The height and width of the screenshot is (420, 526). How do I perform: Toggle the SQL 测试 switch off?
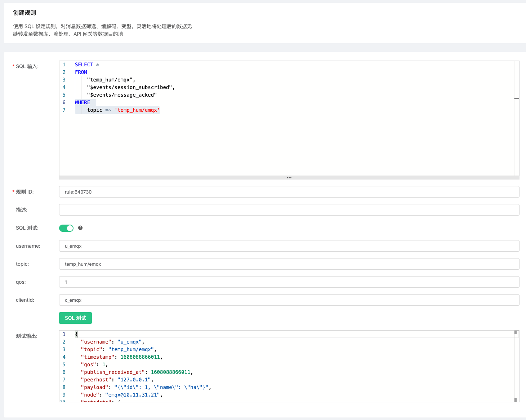point(66,228)
